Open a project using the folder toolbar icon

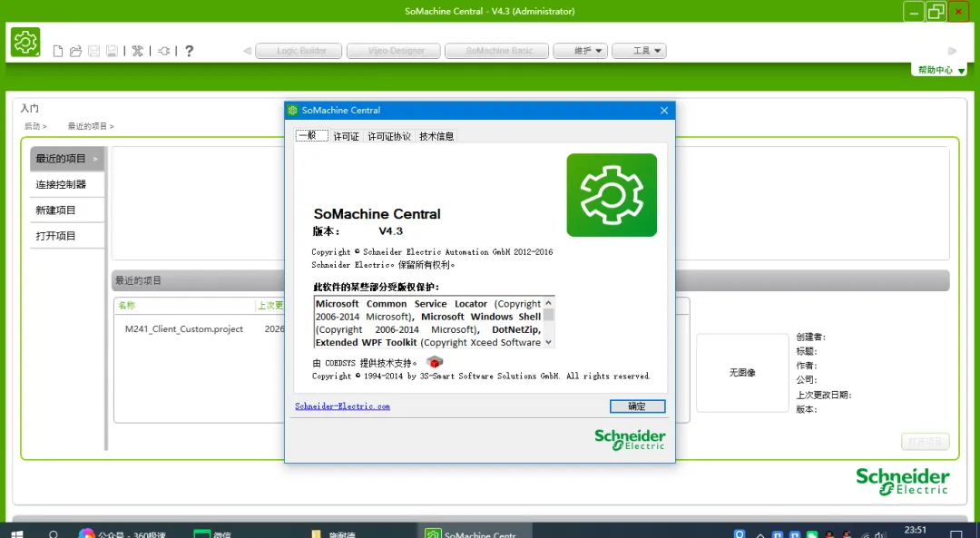tap(75, 51)
